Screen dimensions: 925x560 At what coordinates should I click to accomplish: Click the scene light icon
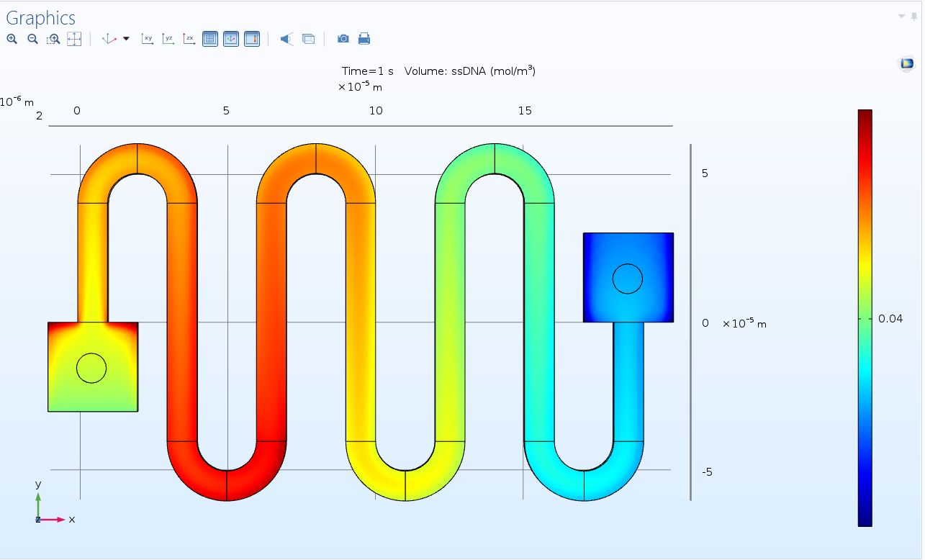click(286, 39)
